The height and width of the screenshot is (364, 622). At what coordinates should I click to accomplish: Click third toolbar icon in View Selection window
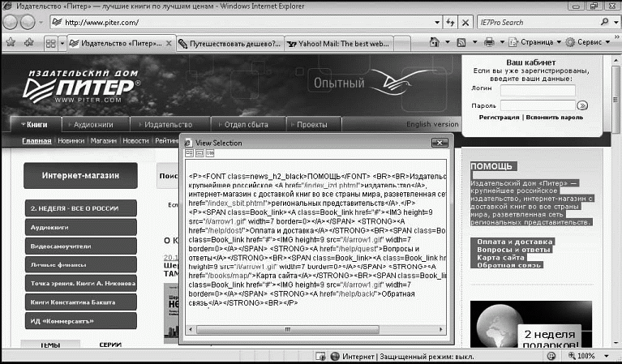click(209, 153)
